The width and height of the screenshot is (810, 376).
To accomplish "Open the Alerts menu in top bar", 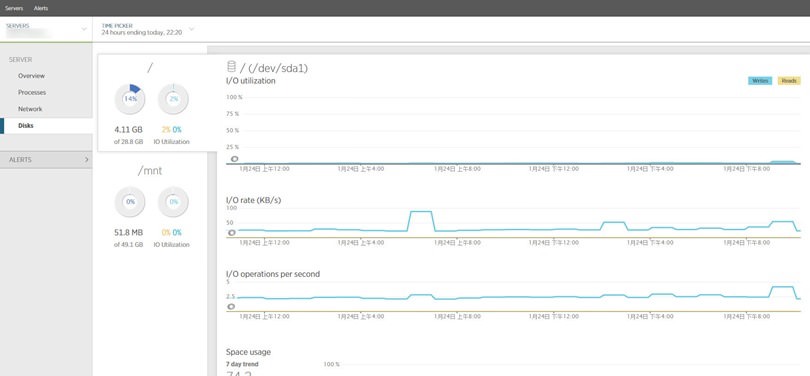I will coord(41,8).
